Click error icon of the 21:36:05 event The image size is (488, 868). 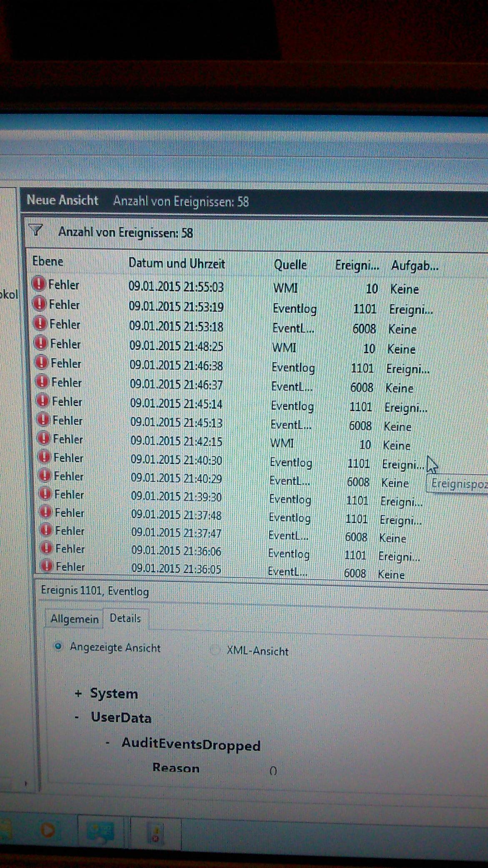coord(47,566)
